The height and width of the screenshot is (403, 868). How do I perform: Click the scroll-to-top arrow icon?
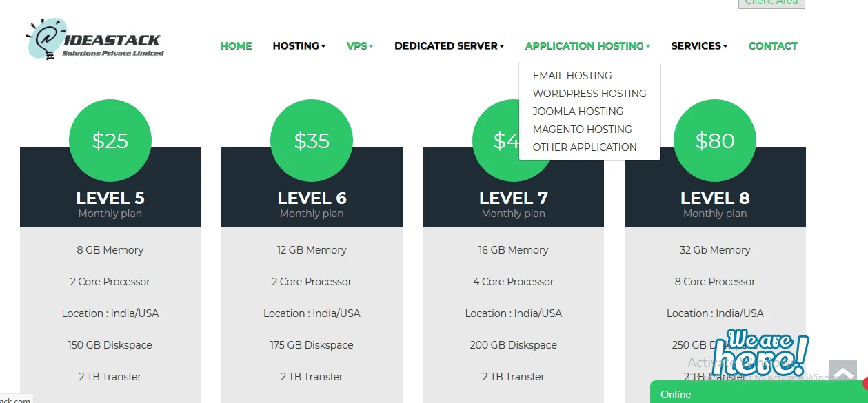tap(842, 373)
